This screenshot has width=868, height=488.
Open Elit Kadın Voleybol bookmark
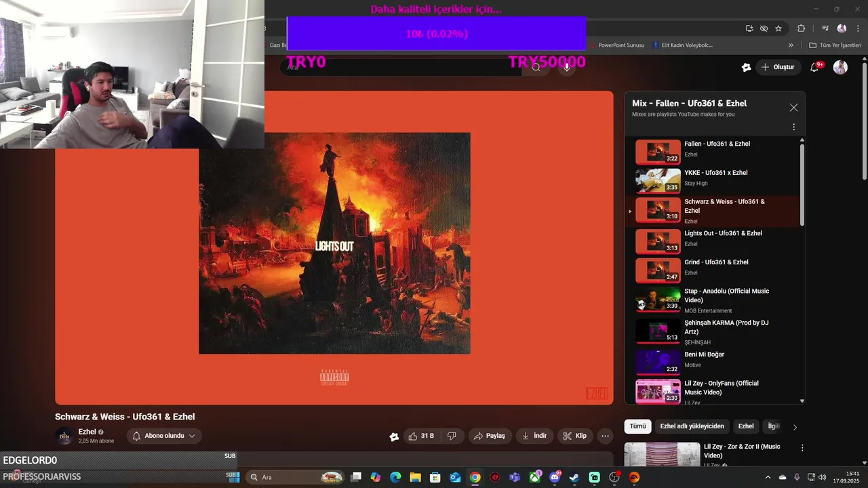(682, 45)
